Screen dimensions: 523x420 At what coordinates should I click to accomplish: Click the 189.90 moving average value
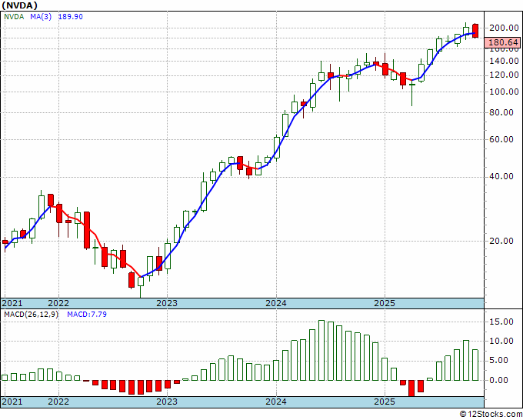coord(71,17)
